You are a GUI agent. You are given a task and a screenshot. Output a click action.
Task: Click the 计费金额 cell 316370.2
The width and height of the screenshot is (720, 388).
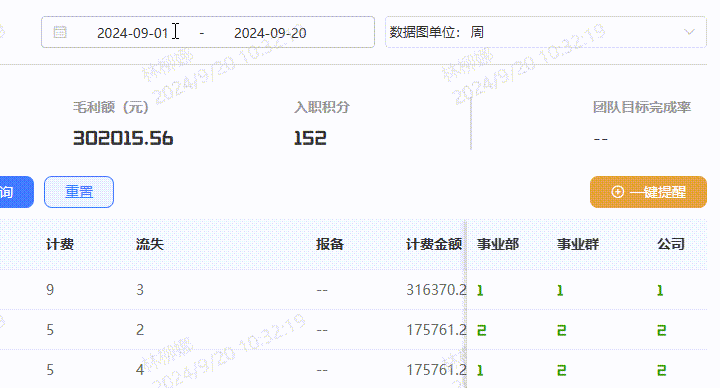[x=436, y=290]
